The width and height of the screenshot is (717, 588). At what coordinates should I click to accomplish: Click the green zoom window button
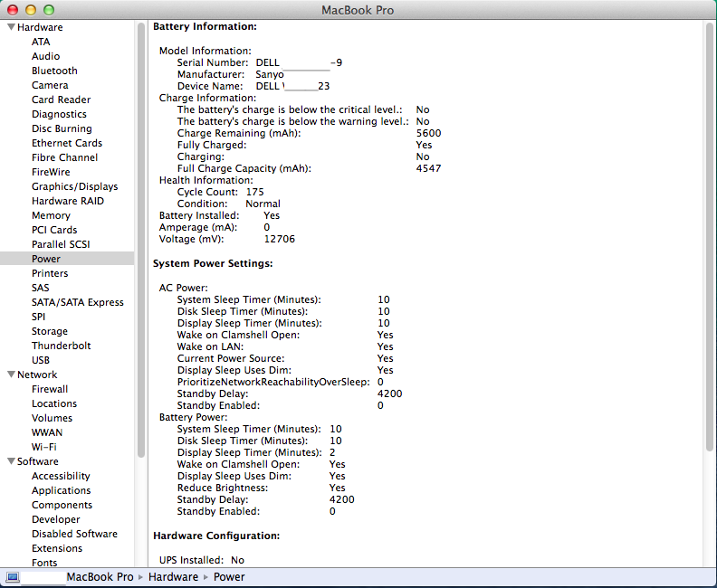49,10
